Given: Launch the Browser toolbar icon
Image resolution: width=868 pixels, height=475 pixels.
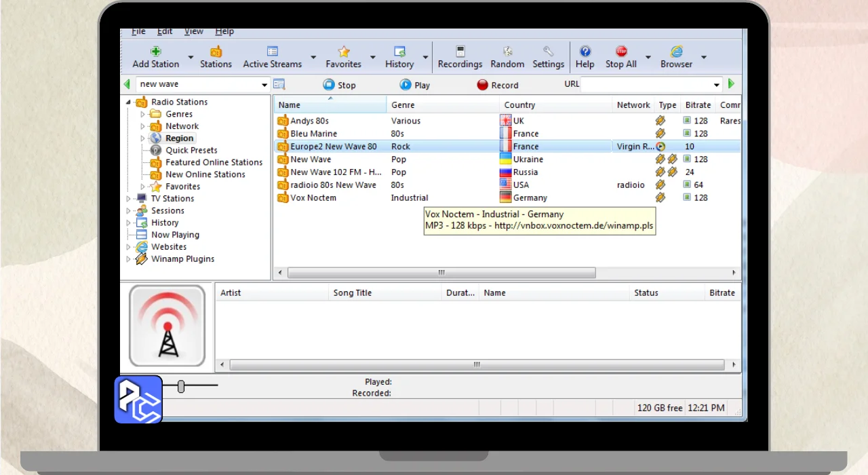Looking at the screenshot, I should point(676,52).
